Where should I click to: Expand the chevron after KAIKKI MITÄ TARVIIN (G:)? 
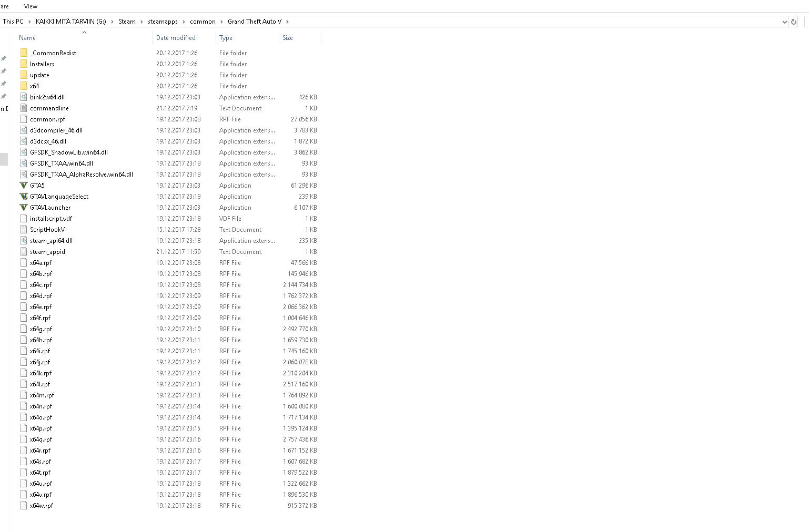(x=112, y=22)
